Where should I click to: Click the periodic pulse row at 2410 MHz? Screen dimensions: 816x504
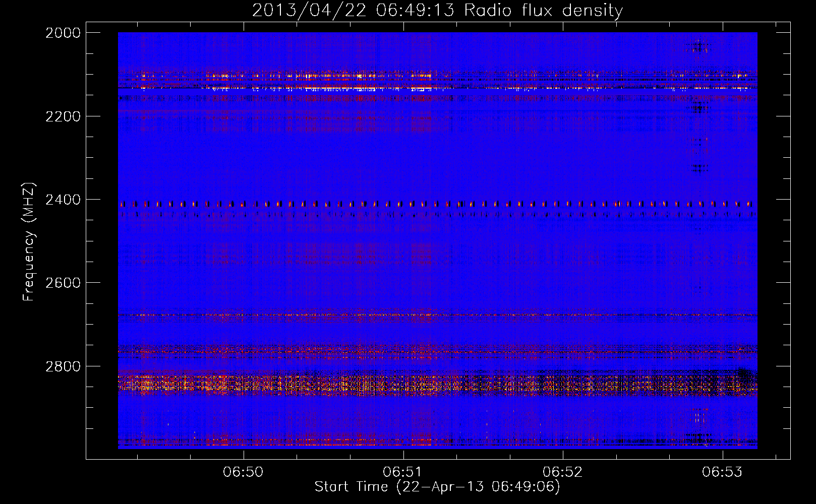click(x=437, y=204)
